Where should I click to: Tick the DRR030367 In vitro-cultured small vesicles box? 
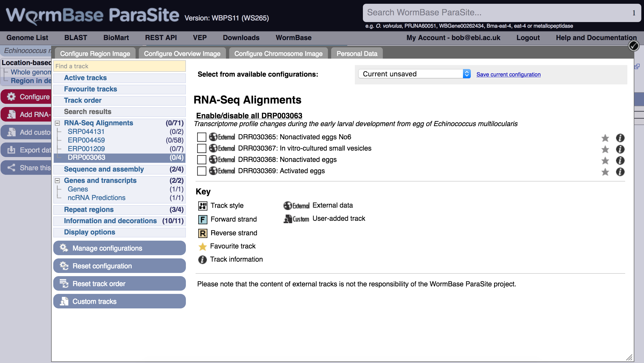[201, 148]
